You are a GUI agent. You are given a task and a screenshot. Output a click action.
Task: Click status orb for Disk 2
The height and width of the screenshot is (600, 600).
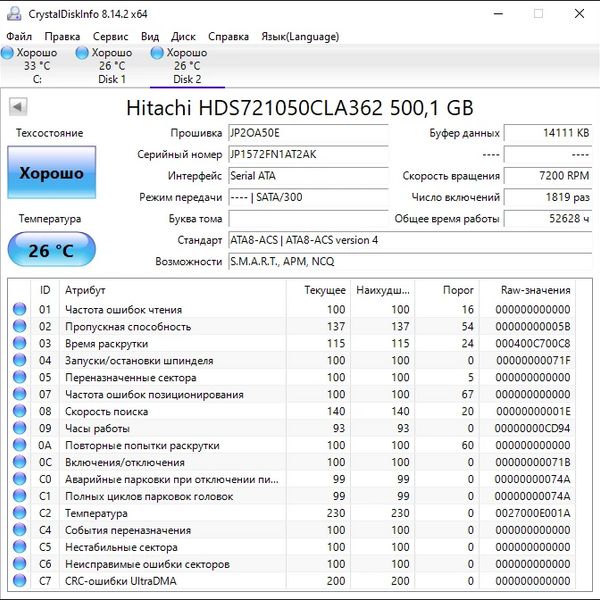coord(157,53)
